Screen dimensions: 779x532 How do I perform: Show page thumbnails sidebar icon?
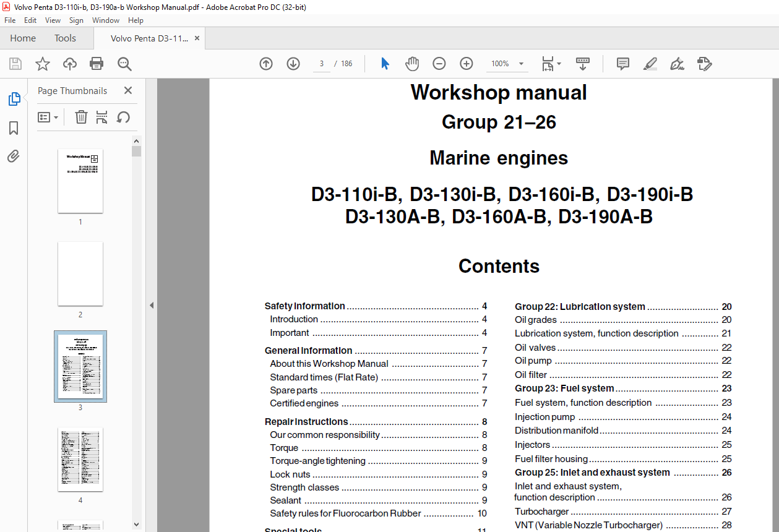coord(14,99)
